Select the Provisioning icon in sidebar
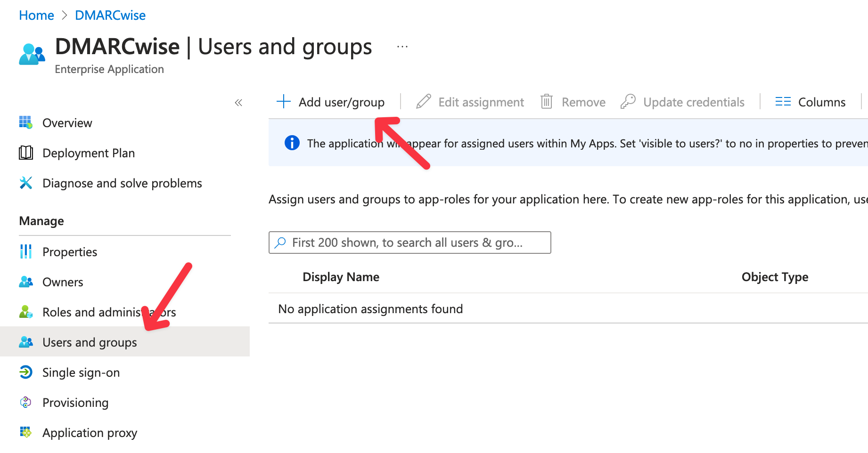The height and width of the screenshot is (453, 868). pyautogui.click(x=25, y=402)
